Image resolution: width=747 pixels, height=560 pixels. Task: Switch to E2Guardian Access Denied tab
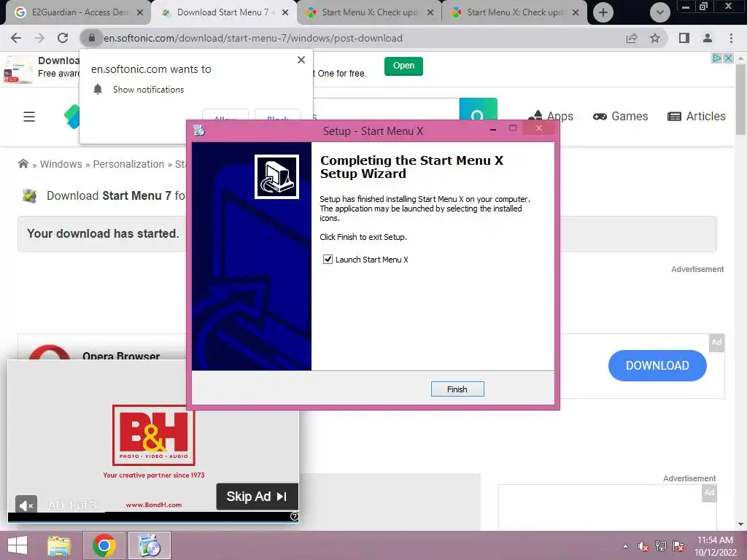click(x=79, y=12)
